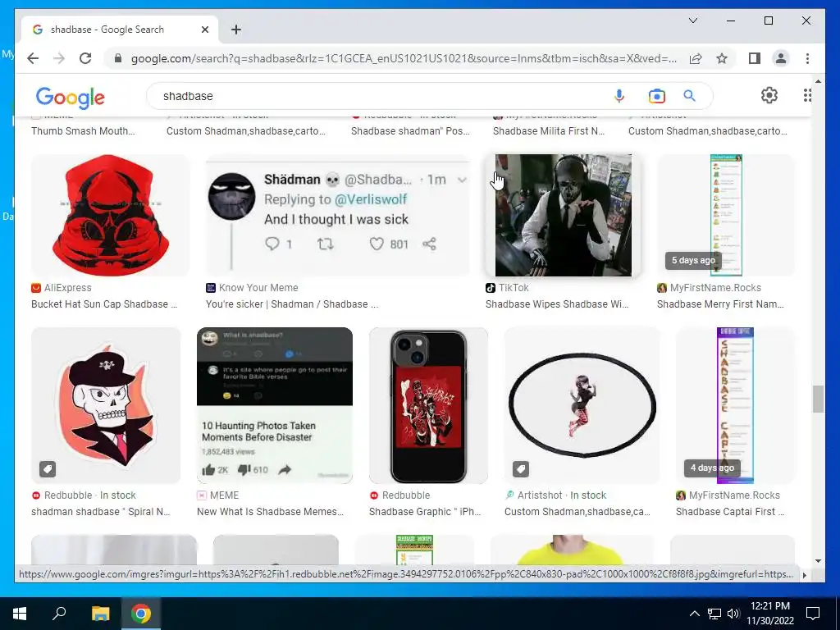Expand the tweet's chevron dropdown

pos(463,180)
